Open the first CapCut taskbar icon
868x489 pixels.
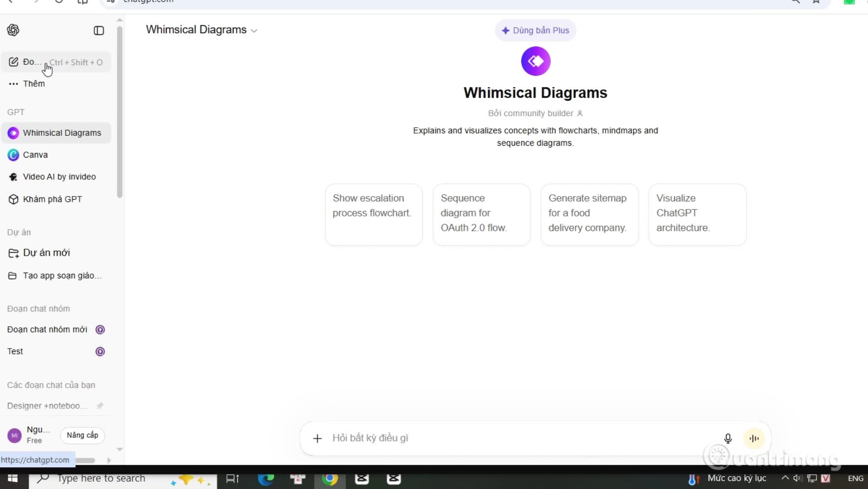click(362, 479)
